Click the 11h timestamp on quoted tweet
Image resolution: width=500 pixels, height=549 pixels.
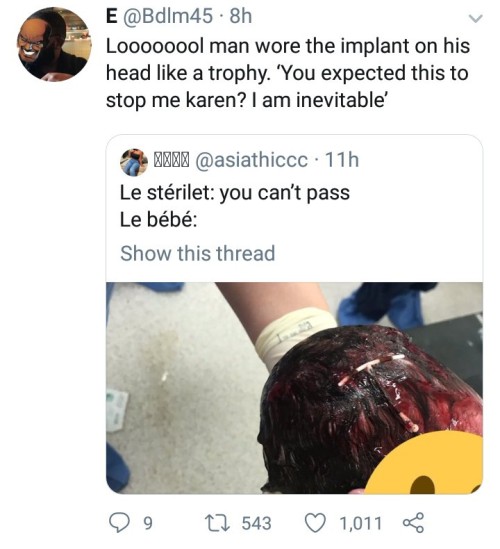(342, 160)
